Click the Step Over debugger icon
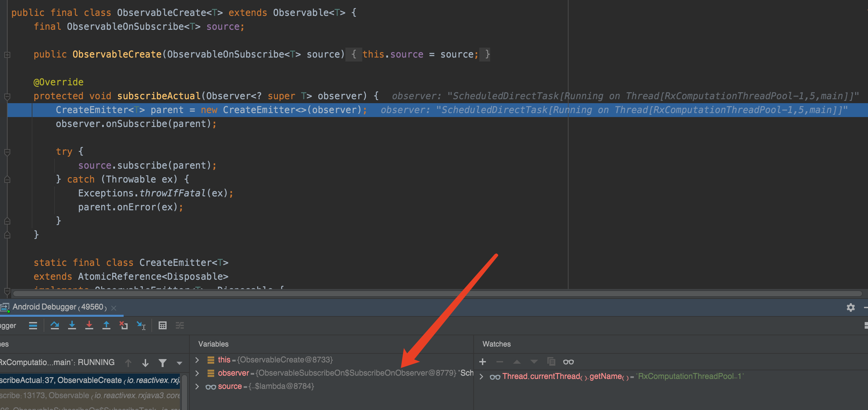Screen dimensions: 868x410 pos(55,325)
